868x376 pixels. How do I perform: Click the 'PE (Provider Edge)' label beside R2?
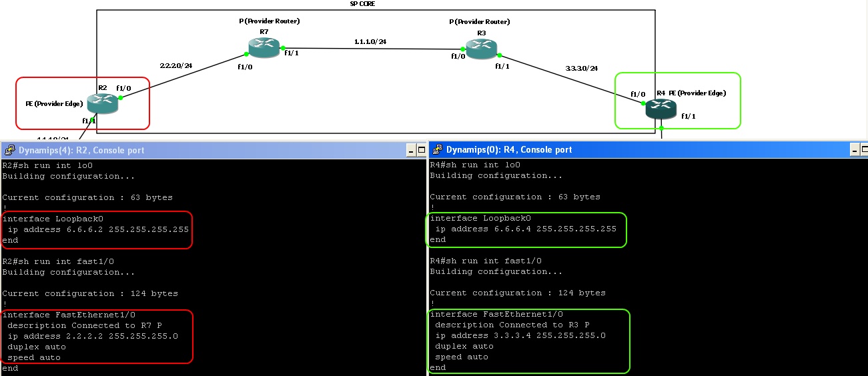coord(53,103)
